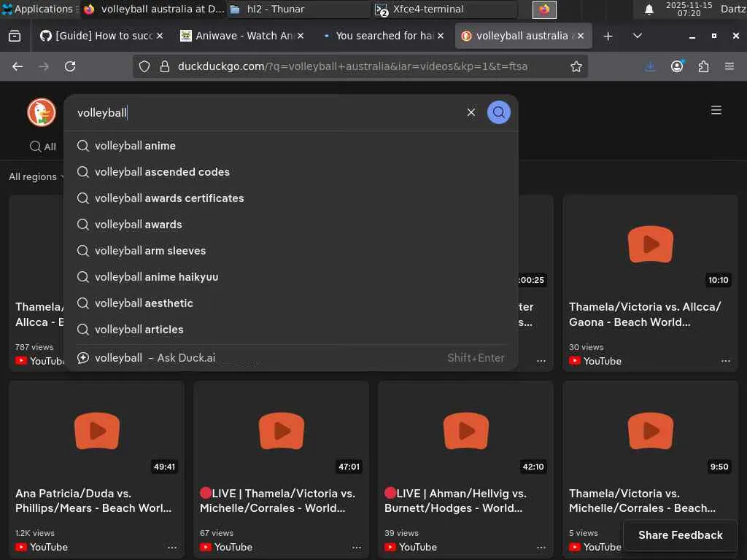Open the Firefox View icon
The image size is (747, 560).
15,36
